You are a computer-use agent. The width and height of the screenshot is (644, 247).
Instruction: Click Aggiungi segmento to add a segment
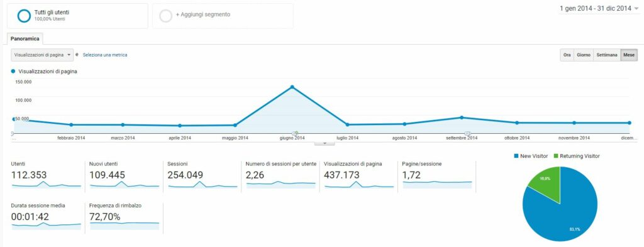(x=203, y=14)
